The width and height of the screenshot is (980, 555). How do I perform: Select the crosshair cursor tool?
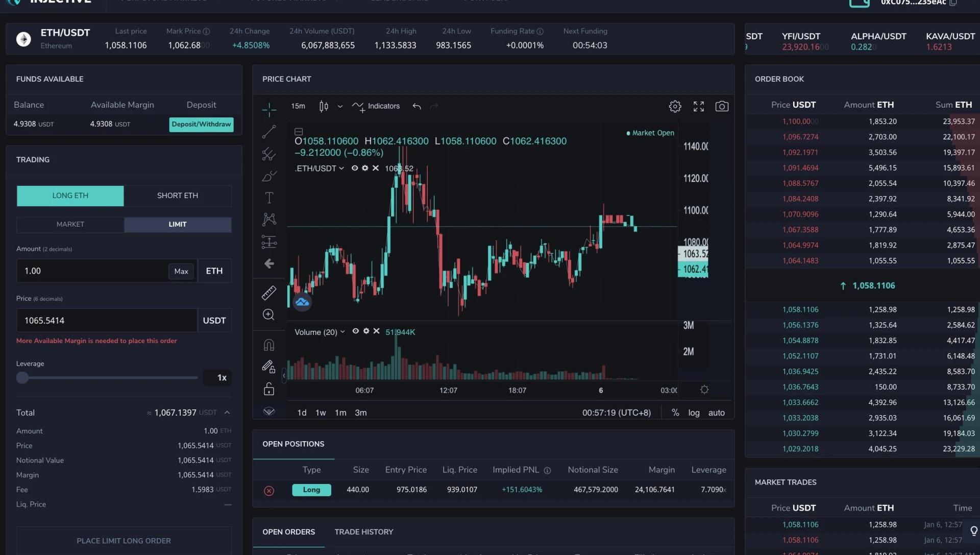[x=269, y=109]
